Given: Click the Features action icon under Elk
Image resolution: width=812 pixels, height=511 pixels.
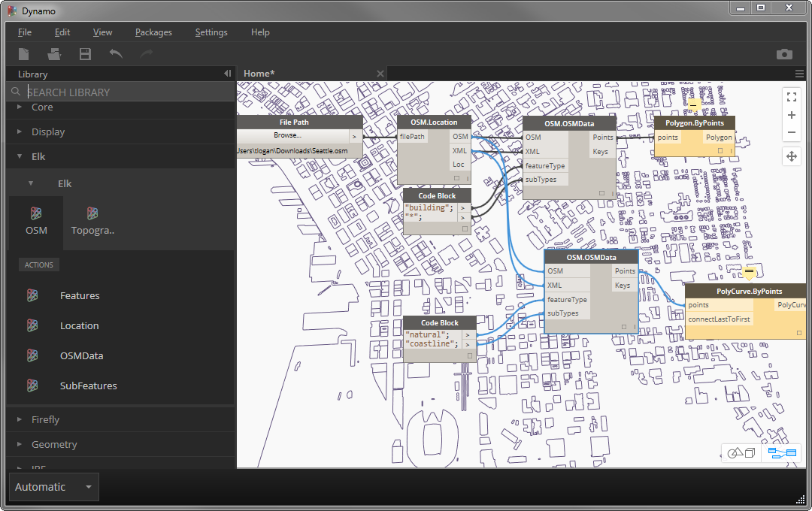Looking at the screenshot, I should click(32, 295).
